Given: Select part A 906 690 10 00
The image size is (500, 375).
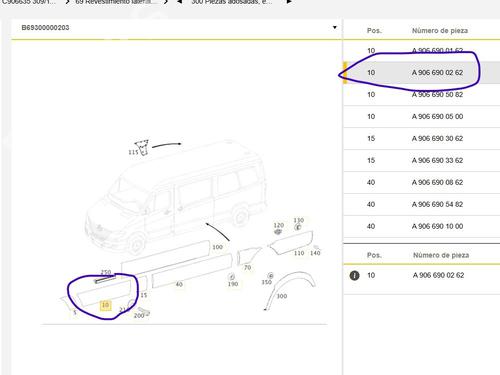Looking at the screenshot, I should [x=422, y=226].
